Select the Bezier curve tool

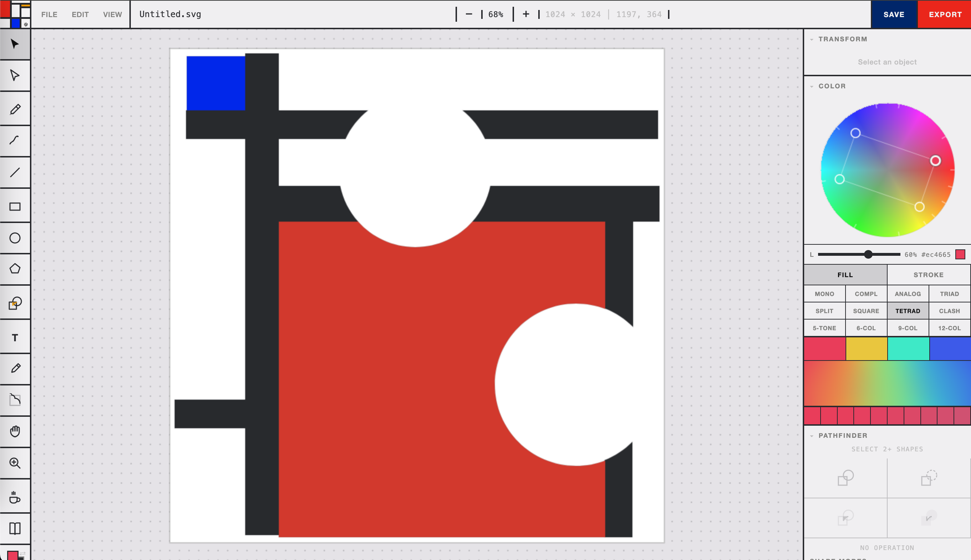(x=15, y=140)
